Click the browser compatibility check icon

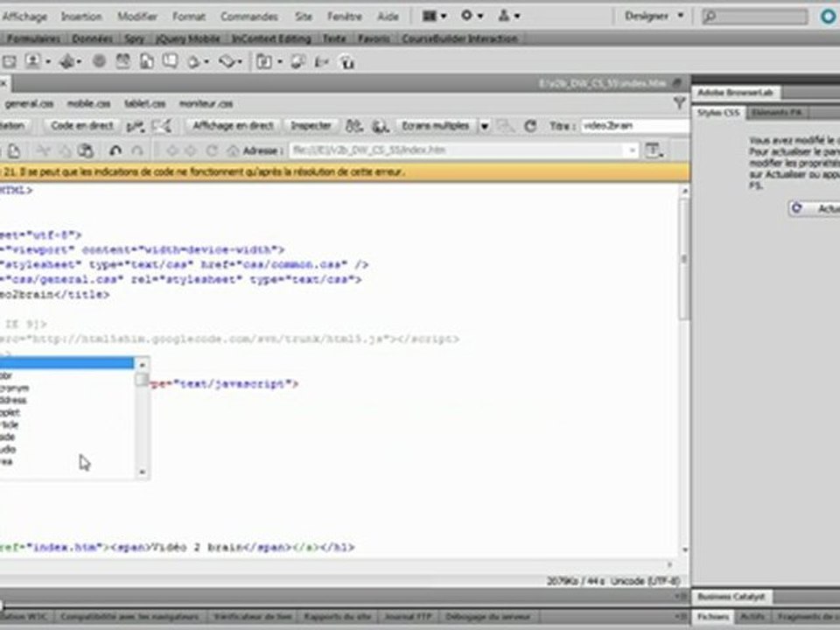353,126
